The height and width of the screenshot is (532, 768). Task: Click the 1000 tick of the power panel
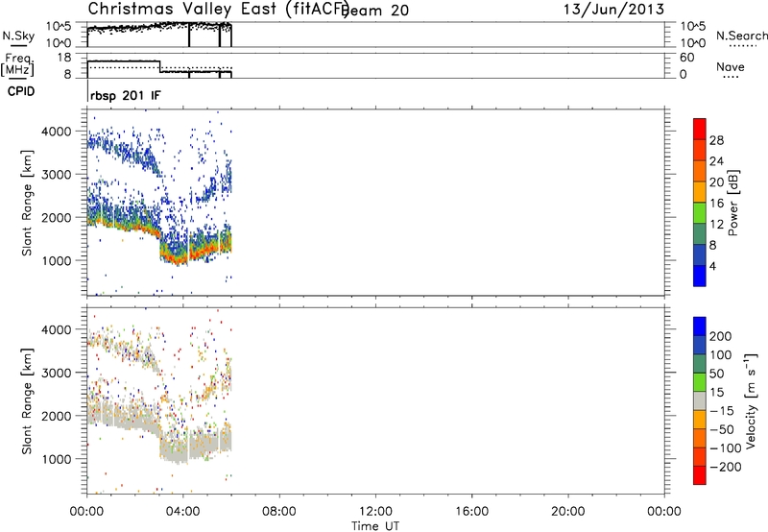point(57,260)
